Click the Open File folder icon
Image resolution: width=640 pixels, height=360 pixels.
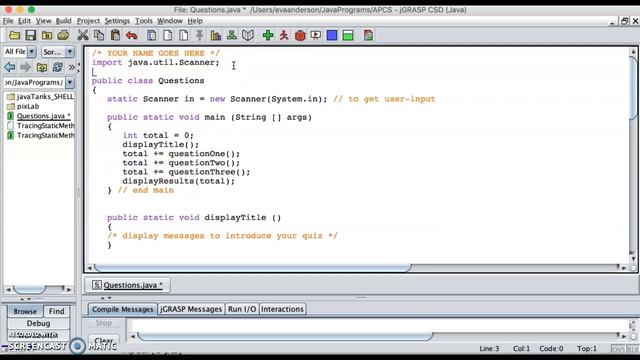15,36
